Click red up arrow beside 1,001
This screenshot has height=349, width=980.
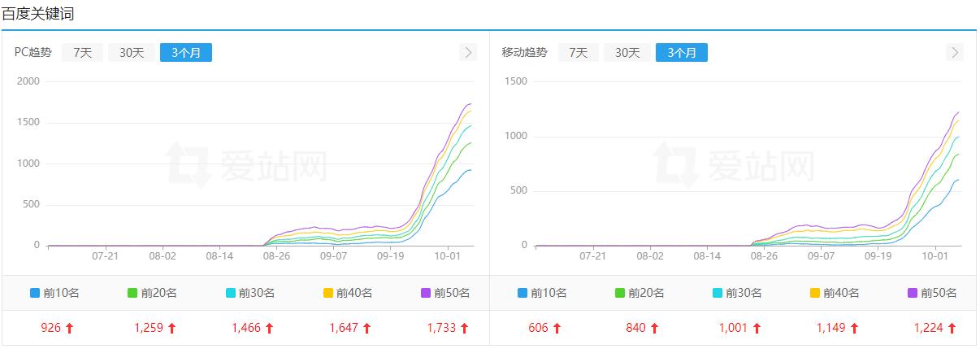click(757, 329)
